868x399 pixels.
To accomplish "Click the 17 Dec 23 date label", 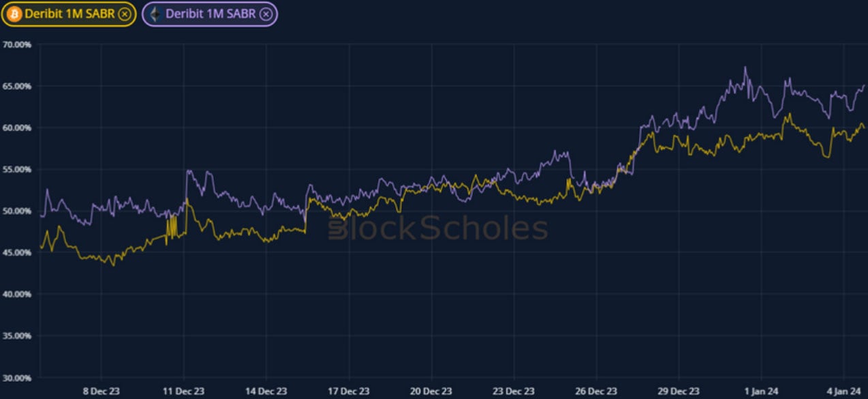I will click(x=348, y=391).
